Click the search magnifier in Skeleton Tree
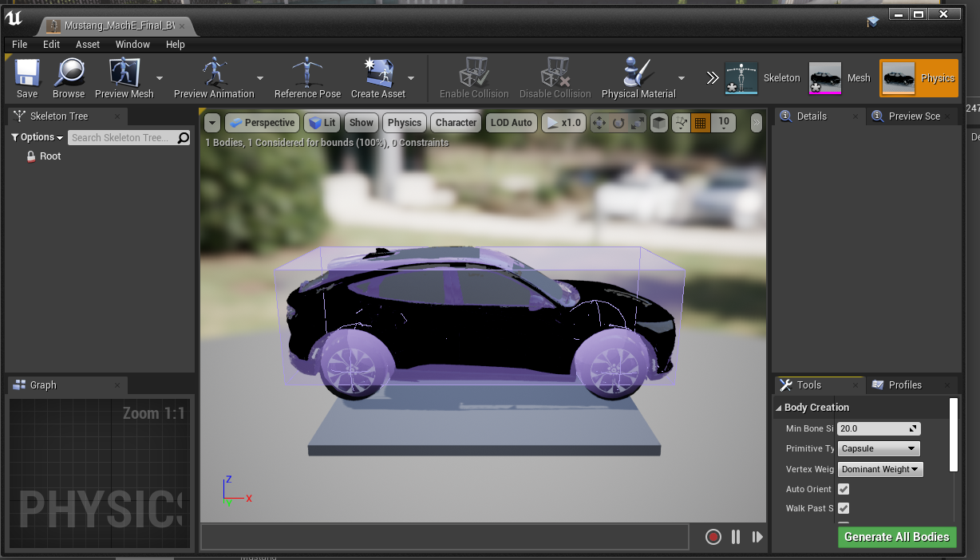 [184, 138]
